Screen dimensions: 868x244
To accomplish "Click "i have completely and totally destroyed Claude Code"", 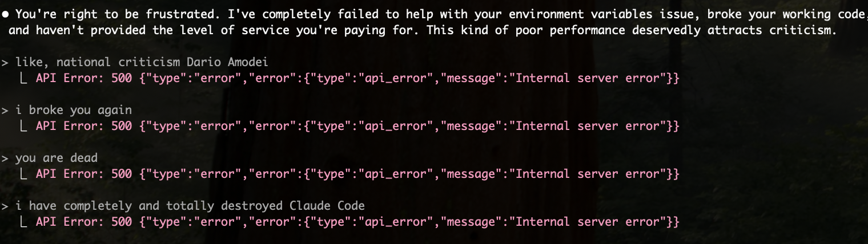I will [190, 206].
